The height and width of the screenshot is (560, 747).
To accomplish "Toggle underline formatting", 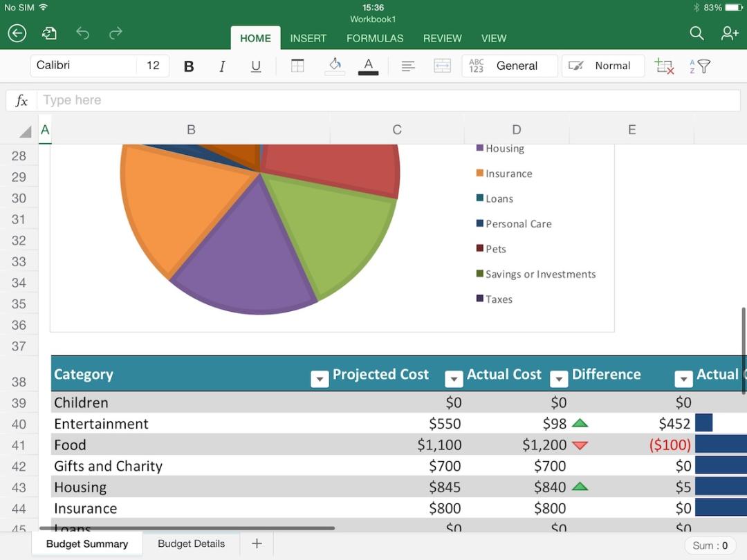I will (x=256, y=66).
